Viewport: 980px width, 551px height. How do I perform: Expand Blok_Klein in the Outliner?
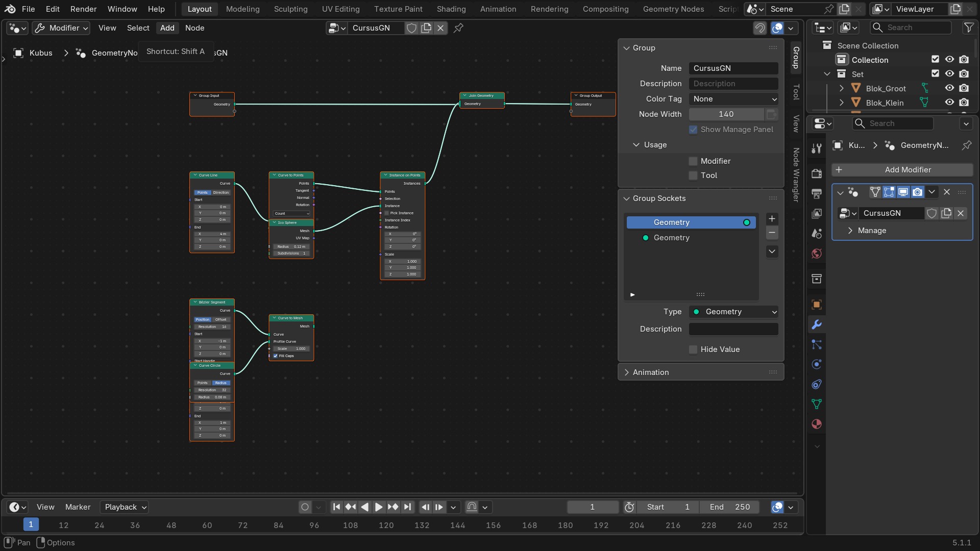coord(841,103)
